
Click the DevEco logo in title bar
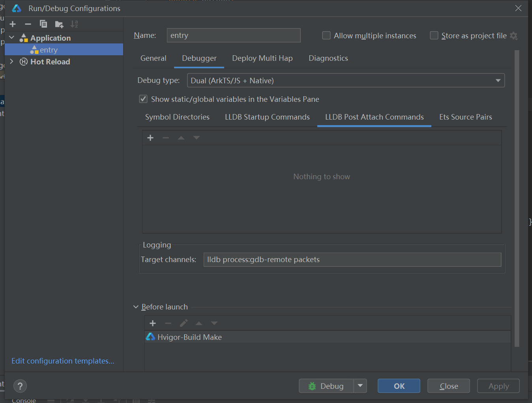click(x=17, y=8)
